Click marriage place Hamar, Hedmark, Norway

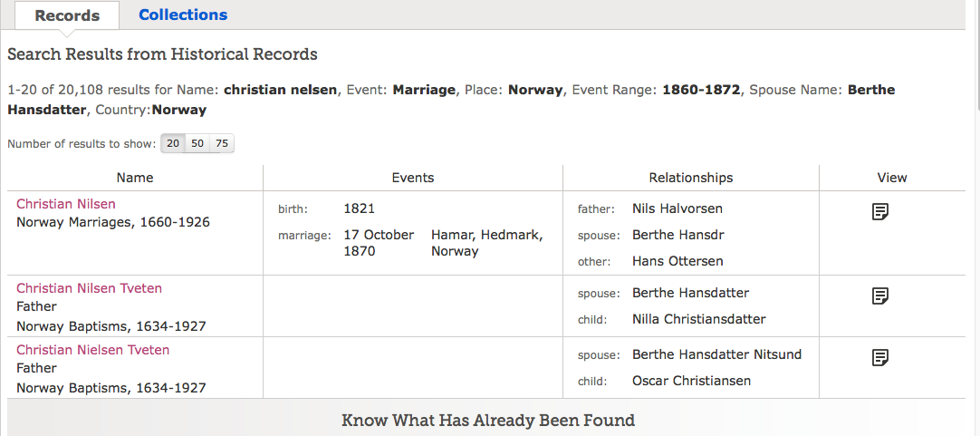pos(487,243)
